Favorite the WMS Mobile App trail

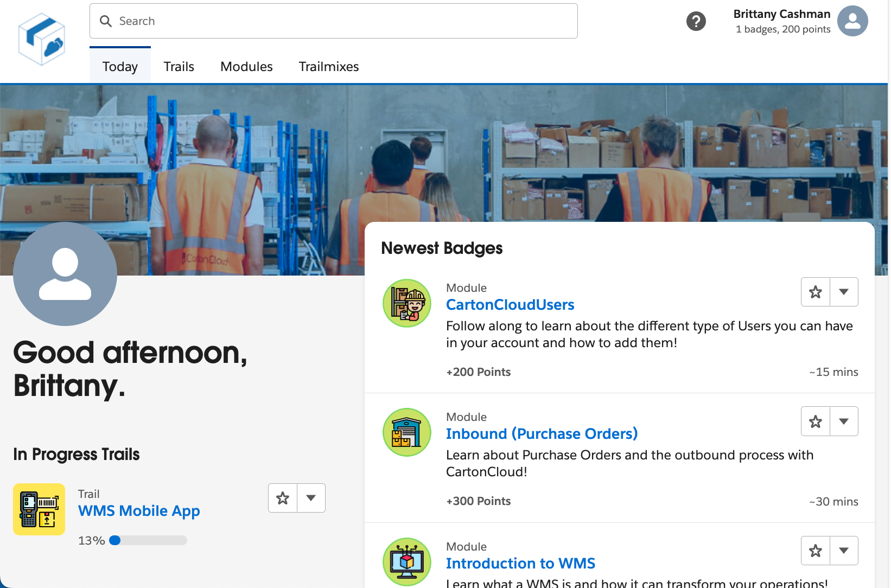282,497
